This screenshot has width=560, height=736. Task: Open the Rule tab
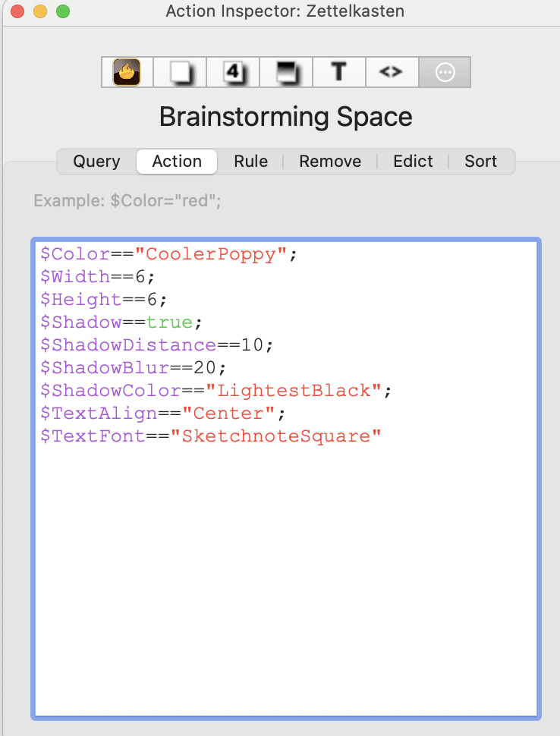coord(250,162)
